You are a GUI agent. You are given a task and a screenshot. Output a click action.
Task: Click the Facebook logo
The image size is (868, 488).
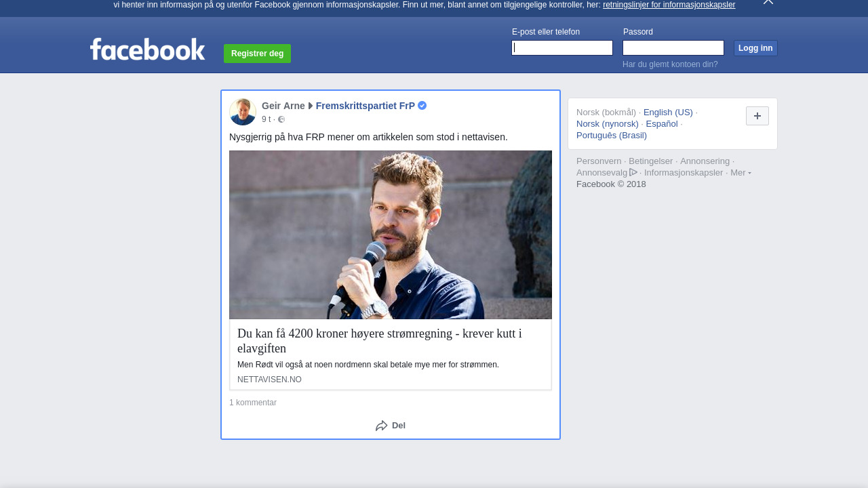coord(147,49)
